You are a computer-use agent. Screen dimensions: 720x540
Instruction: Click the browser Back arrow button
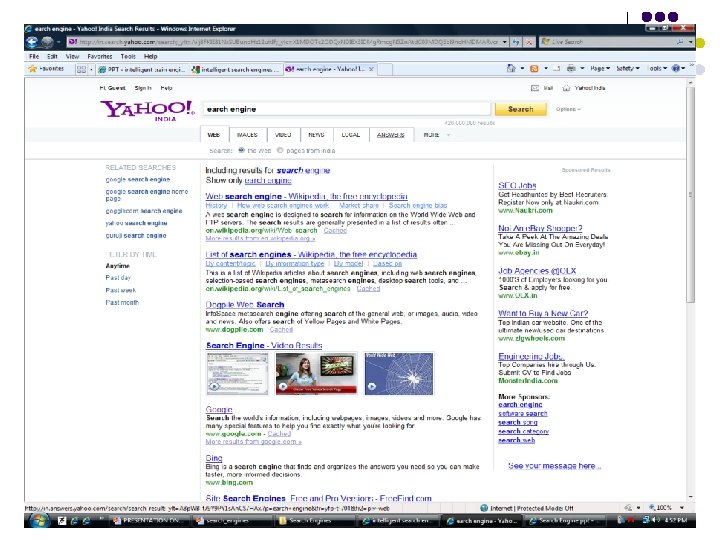[32, 42]
